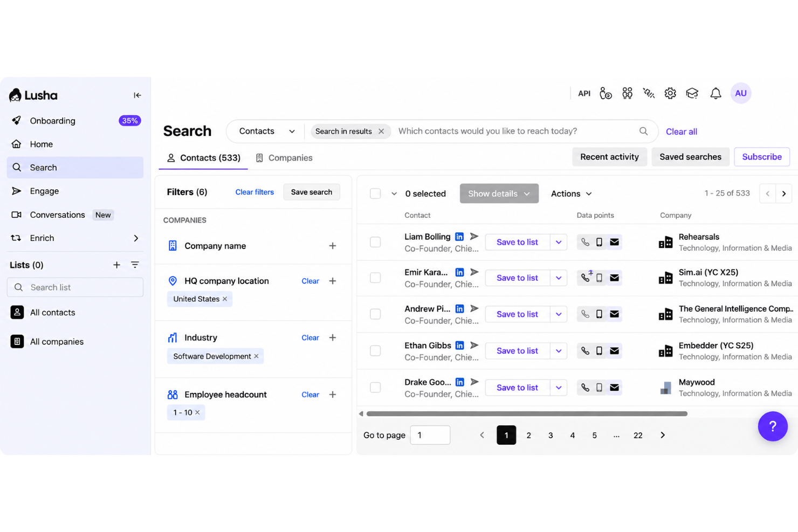Viewport: 798px width, 532px height.
Task: Send engage message to Liam Bolling
Action: click(474, 237)
